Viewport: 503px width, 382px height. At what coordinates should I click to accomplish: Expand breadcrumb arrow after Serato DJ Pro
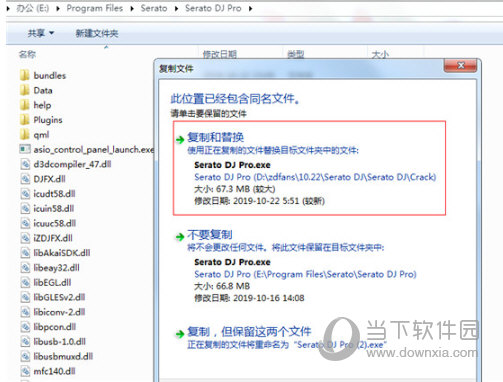250,8
